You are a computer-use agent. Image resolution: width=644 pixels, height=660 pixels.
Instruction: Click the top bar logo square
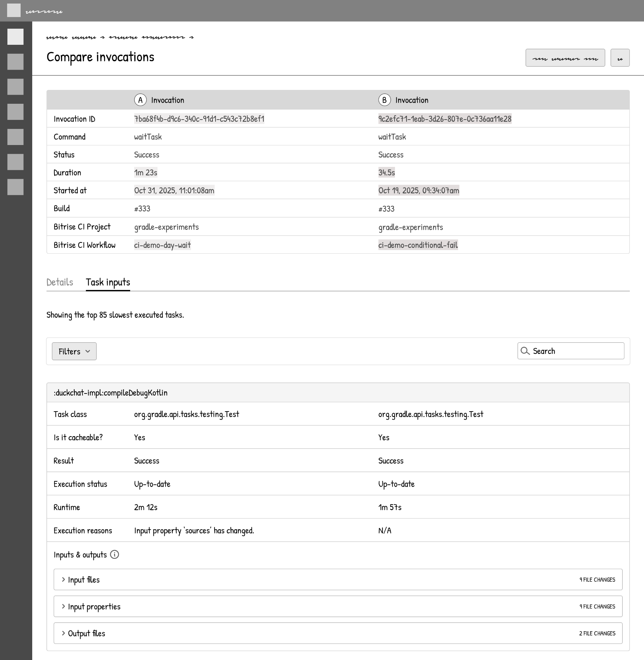pyautogui.click(x=14, y=11)
